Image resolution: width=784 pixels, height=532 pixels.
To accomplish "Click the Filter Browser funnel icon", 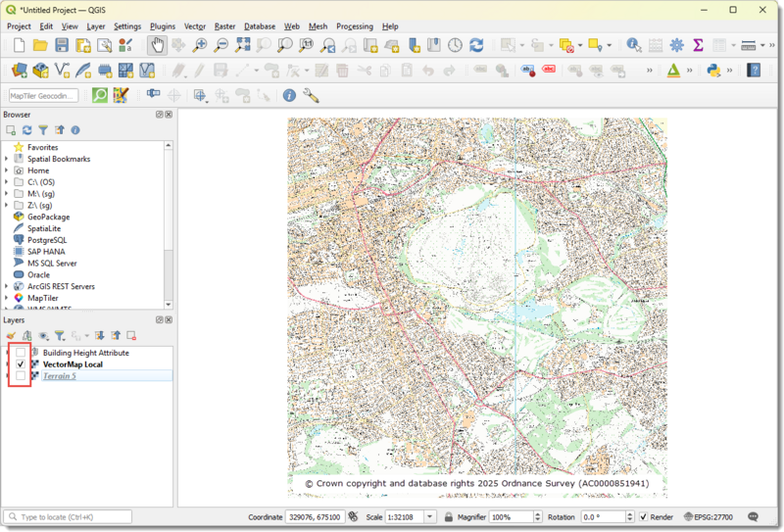I will point(43,130).
